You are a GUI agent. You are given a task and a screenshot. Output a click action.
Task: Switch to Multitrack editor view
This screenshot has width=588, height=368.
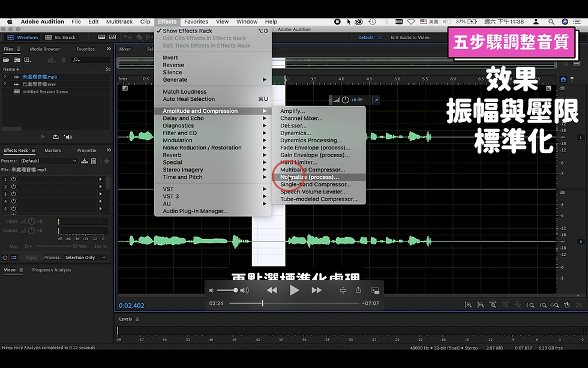[x=61, y=37]
